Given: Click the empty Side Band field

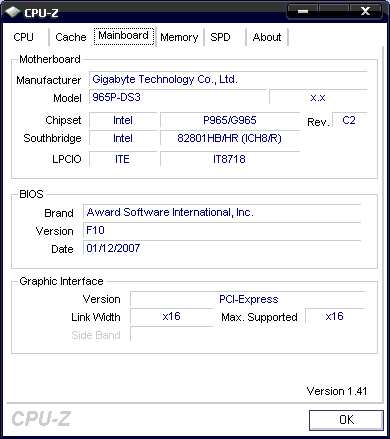Looking at the screenshot, I should 171,334.
